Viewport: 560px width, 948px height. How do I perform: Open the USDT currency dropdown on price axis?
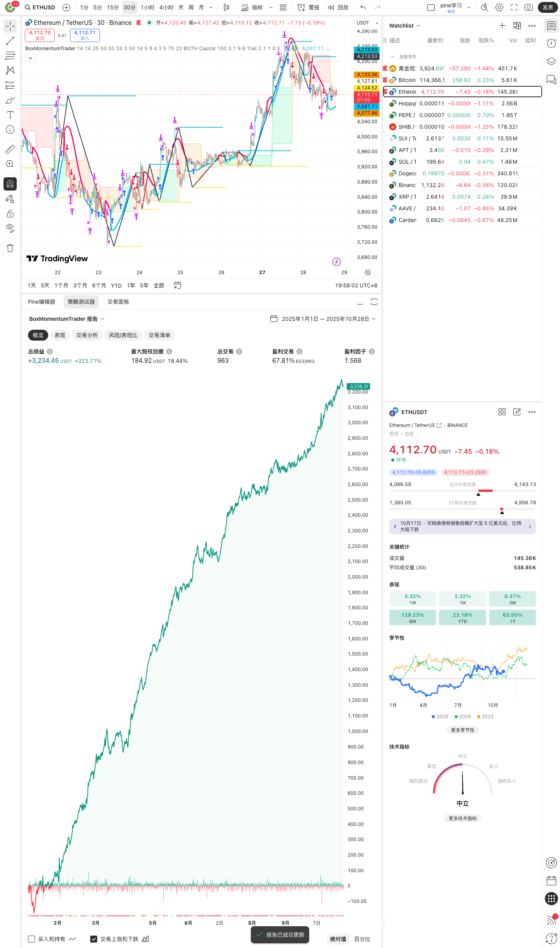pyautogui.click(x=367, y=23)
